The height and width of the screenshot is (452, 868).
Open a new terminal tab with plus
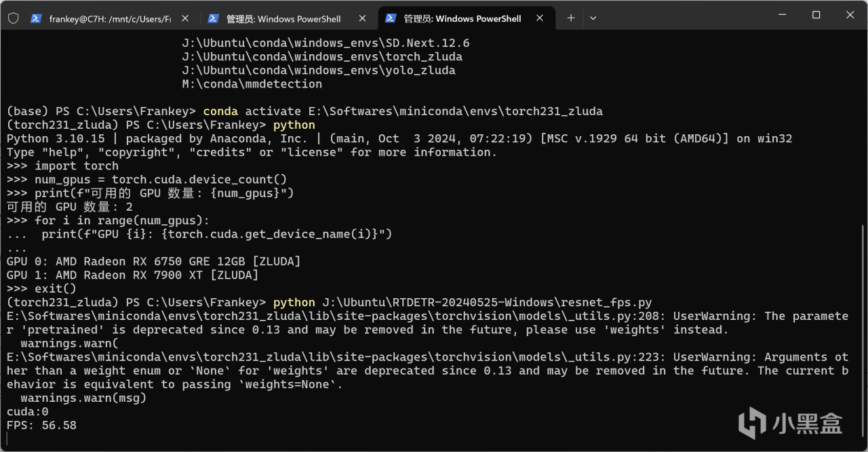571,18
